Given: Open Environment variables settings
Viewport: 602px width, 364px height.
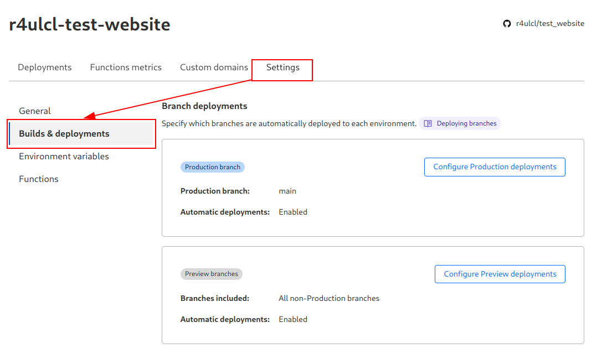Looking at the screenshot, I should 63,156.
